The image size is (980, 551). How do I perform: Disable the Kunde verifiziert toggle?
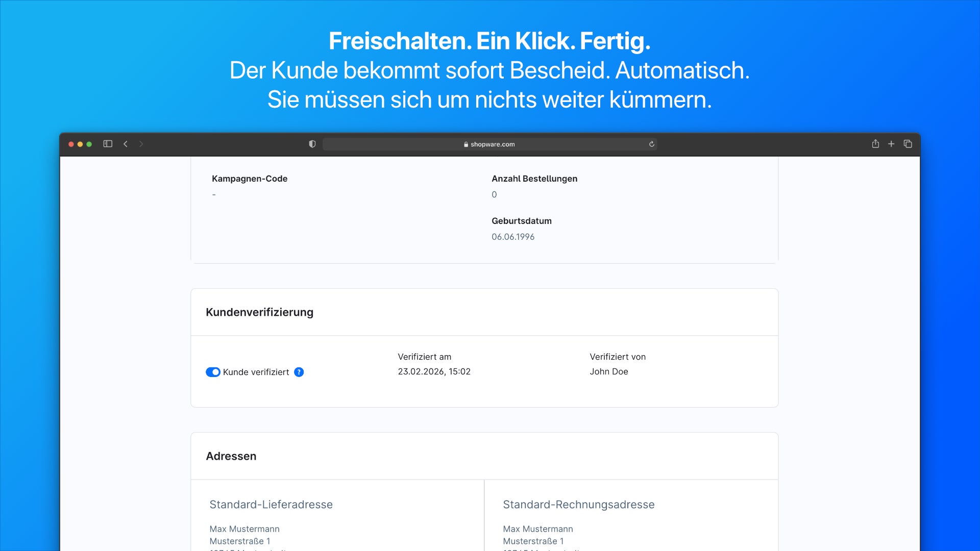[x=213, y=372]
